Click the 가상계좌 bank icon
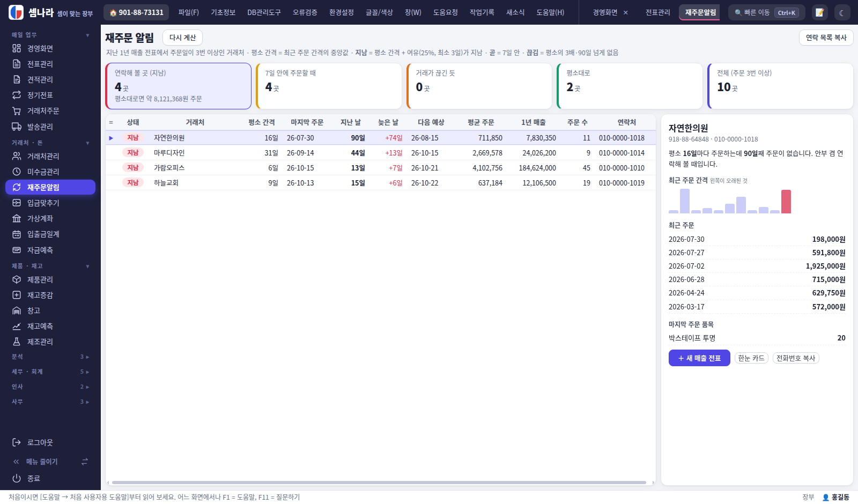The width and height of the screenshot is (858, 504). pyautogui.click(x=17, y=218)
